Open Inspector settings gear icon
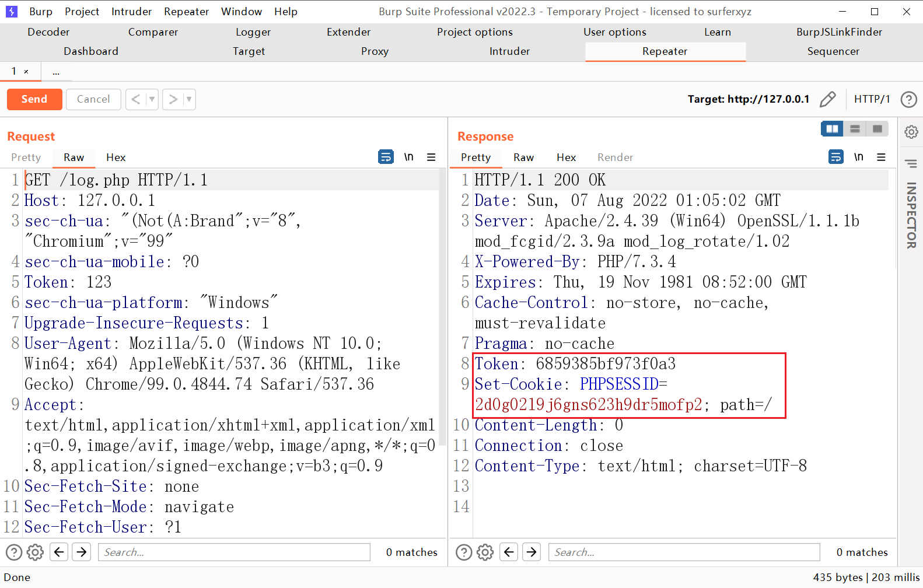The width and height of the screenshot is (923, 588). (911, 132)
